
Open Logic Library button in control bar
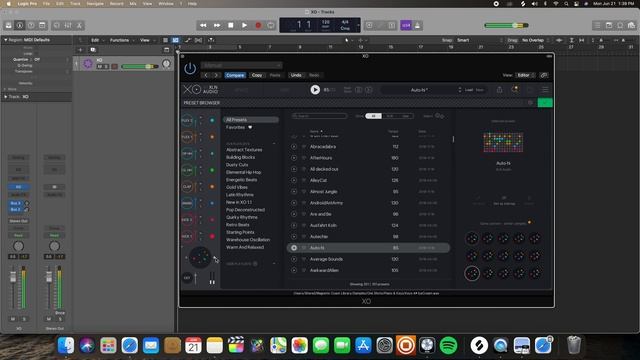click(x=9, y=25)
